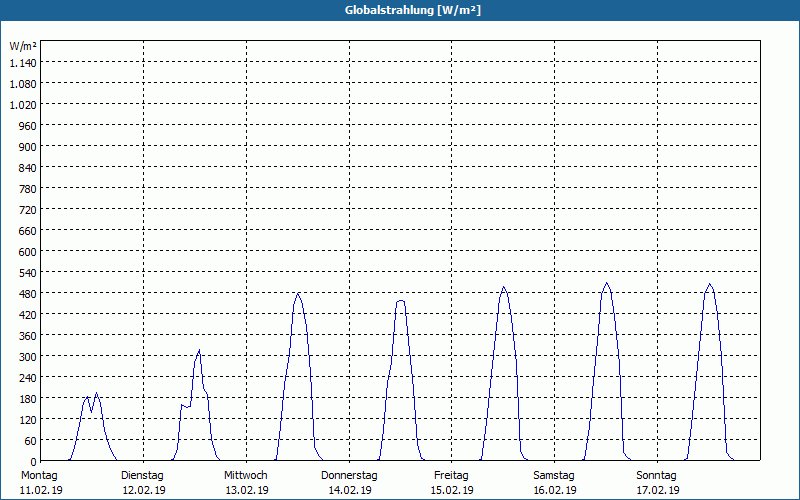Screen dimensions: 800x500
Task: Select the 11.02.19 date label
Action: pyautogui.click(x=41, y=490)
